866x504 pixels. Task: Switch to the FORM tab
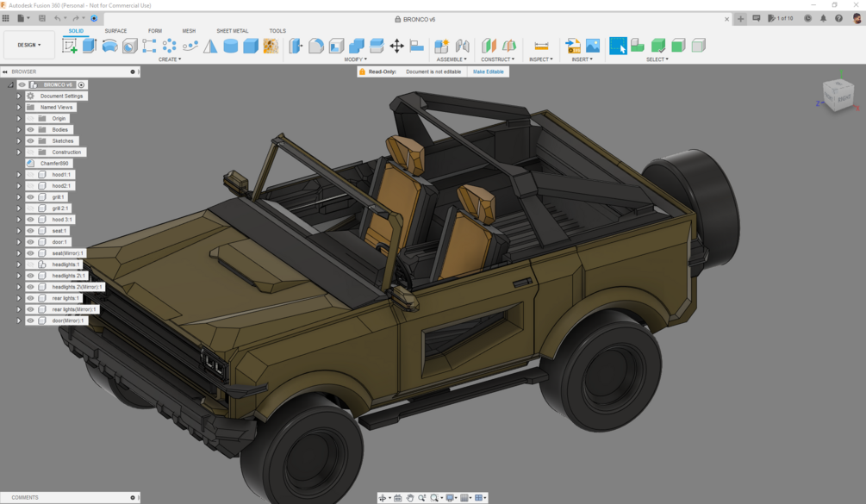pyautogui.click(x=154, y=31)
